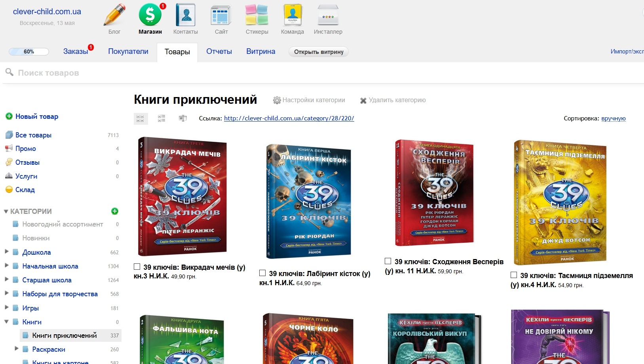Screen dimensions: 644x364
Task: Open the Покупатели tab
Action: (x=128, y=51)
